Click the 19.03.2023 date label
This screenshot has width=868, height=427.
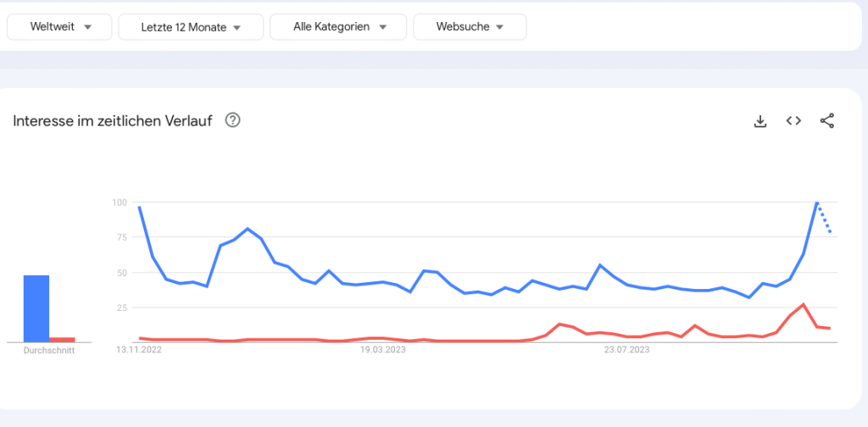click(x=383, y=349)
